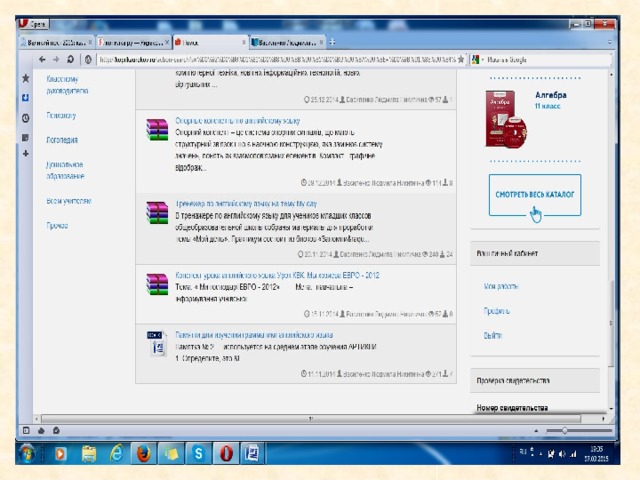Open the Конспект урока ЕВРО - 2012 link
This screenshot has width=640, height=480.
(277, 275)
